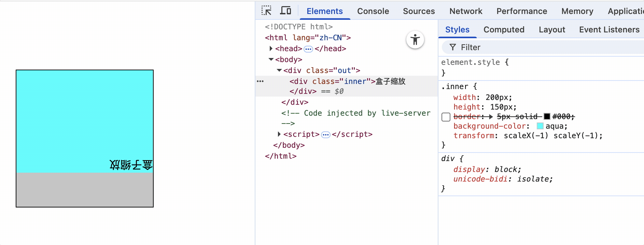The image size is (644, 245).
Task: Click the filter funnel icon
Action: [x=453, y=47]
